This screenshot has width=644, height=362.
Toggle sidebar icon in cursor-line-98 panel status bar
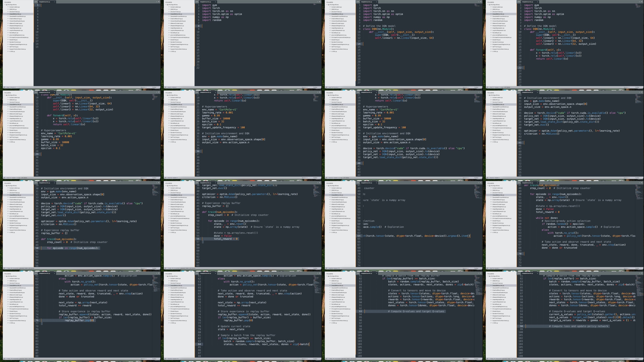click(488, 359)
